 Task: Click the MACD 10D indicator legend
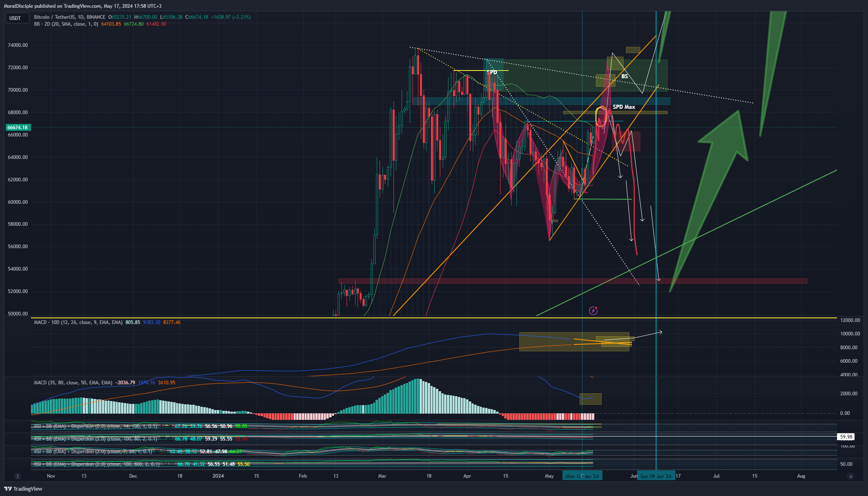[78, 322]
